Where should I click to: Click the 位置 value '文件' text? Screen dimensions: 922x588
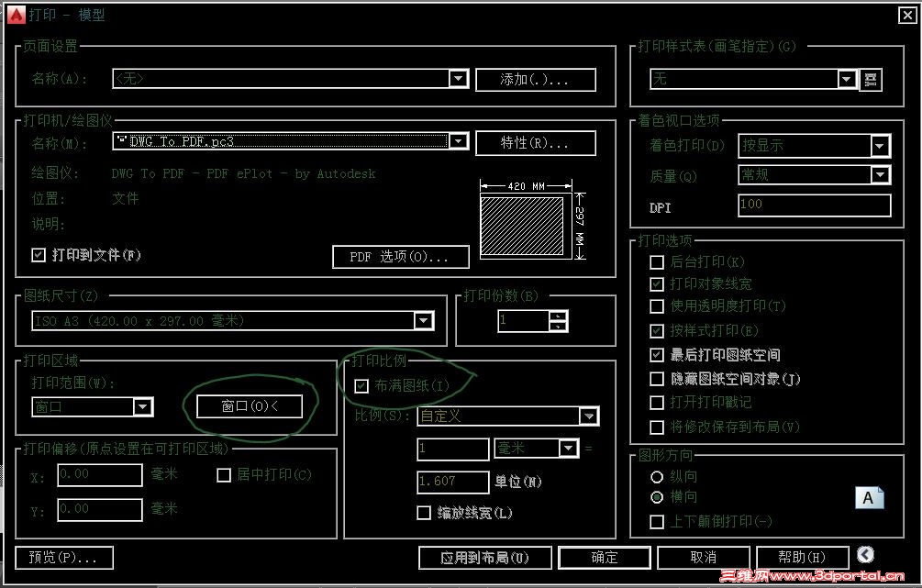tap(126, 199)
